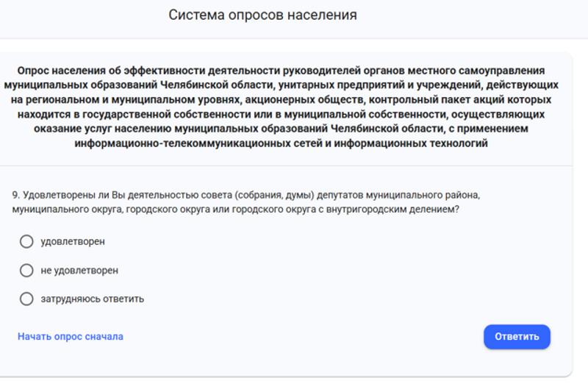Viewport: 588px width, 392px height.
Task: Click the "затрудняюсь ответить" answer label text
Action: click(x=93, y=299)
